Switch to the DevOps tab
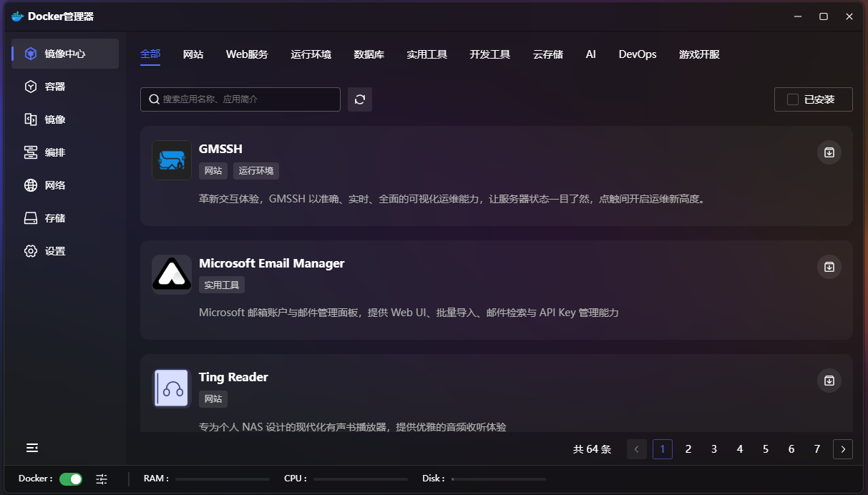Viewport: 868px width, 495px height. 637,54
